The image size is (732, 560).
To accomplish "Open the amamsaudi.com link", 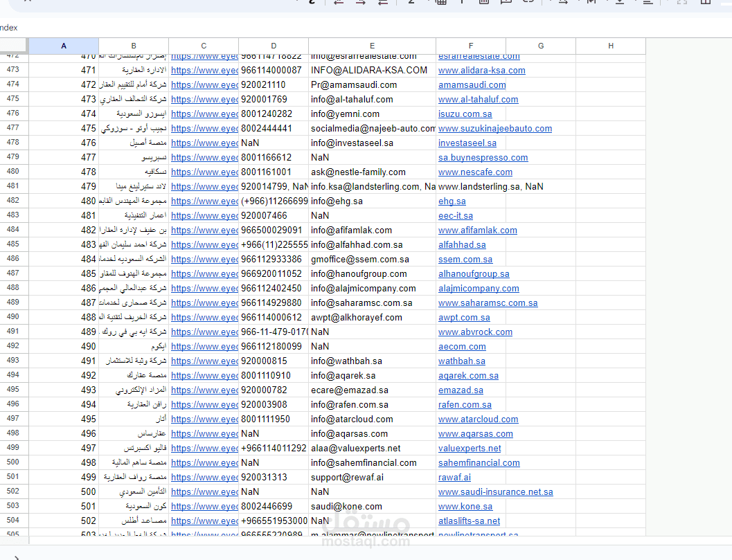I will (x=472, y=85).
